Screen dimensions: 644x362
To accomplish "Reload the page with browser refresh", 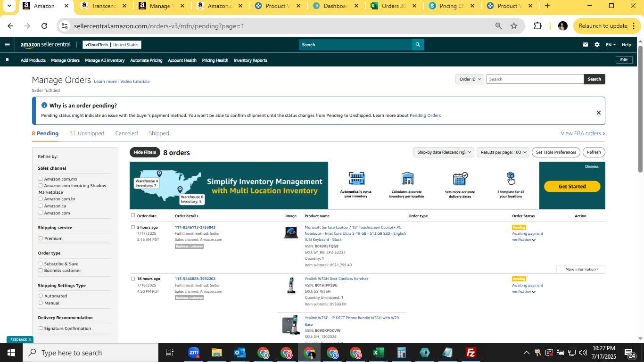I will [44, 26].
